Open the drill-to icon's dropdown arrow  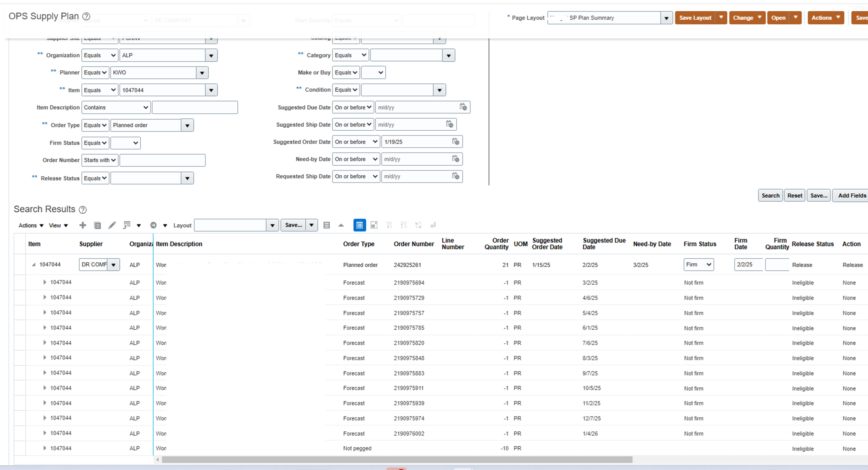[165, 225]
